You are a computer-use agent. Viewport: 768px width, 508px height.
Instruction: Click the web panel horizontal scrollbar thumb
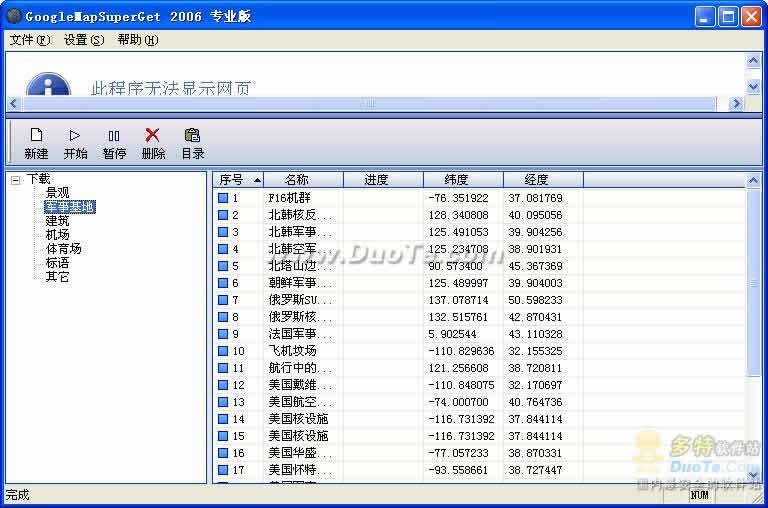(369, 103)
